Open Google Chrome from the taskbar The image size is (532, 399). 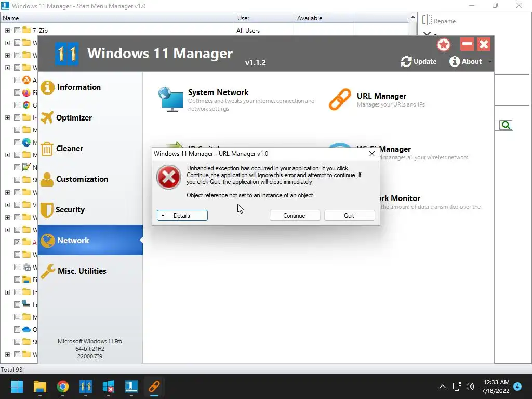pos(63,387)
